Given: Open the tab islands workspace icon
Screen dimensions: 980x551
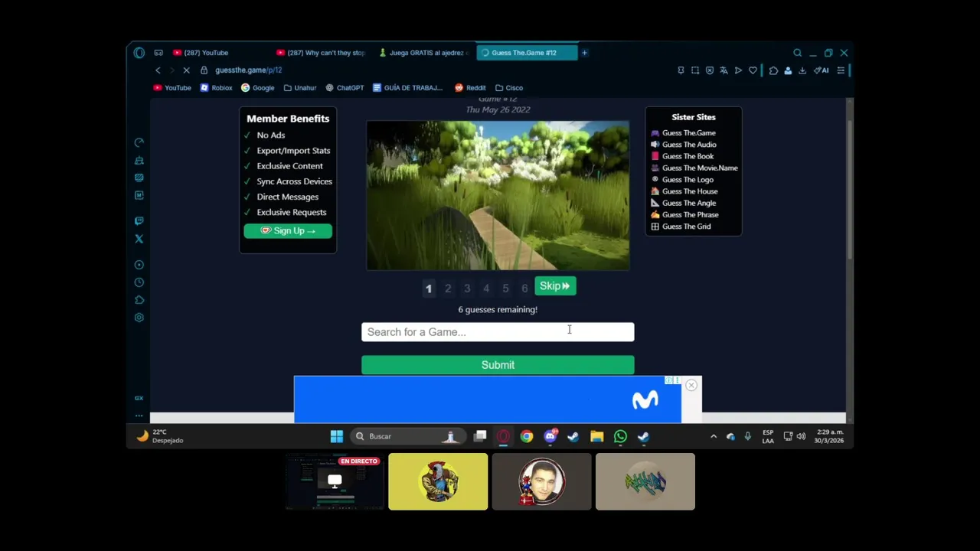Looking at the screenshot, I should (158, 53).
